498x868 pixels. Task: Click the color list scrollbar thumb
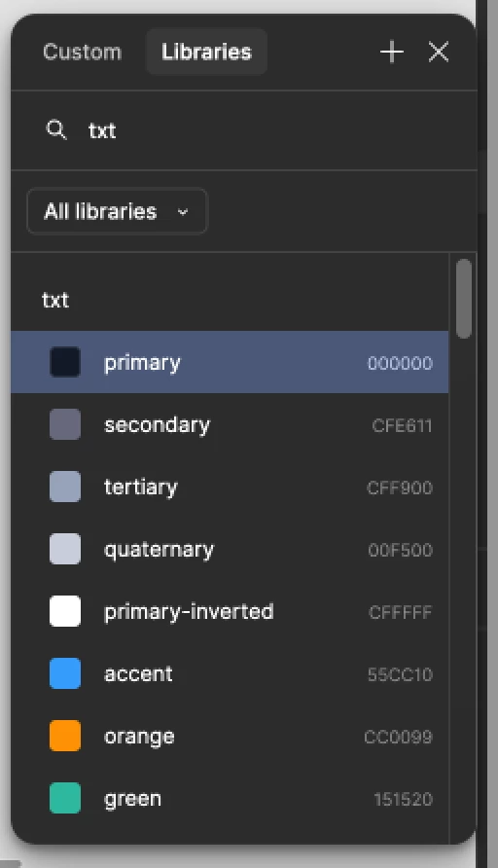point(464,299)
